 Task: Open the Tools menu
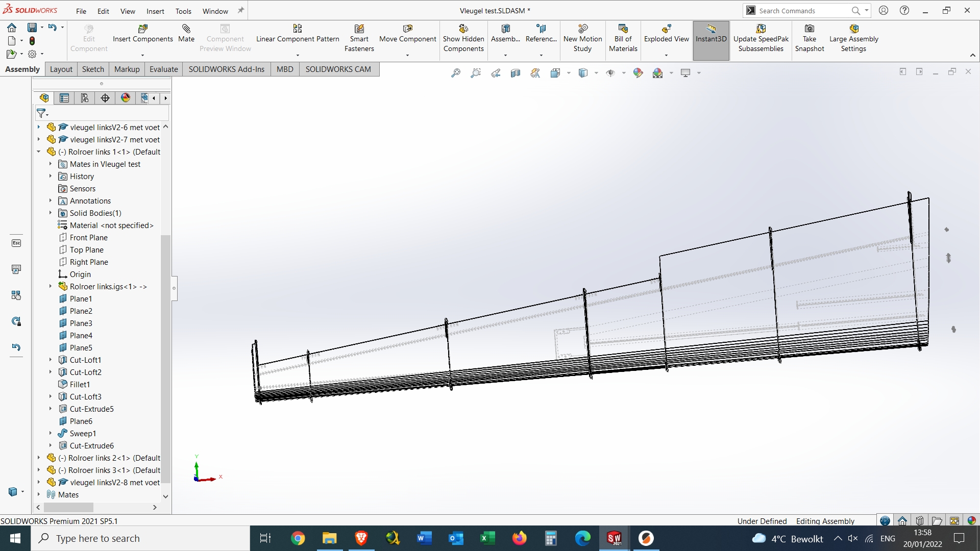click(x=183, y=11)
